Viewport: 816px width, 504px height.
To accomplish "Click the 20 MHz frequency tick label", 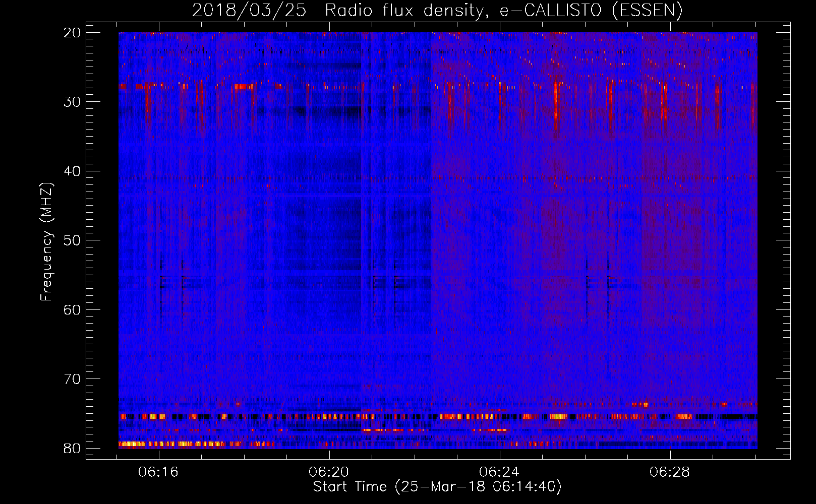I will pos(73,33).
